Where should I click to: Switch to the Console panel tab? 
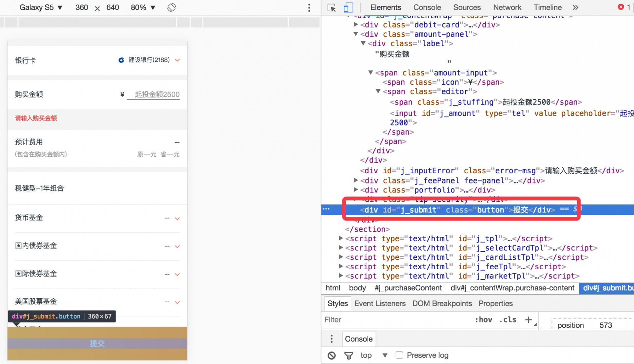click(427, 8)
